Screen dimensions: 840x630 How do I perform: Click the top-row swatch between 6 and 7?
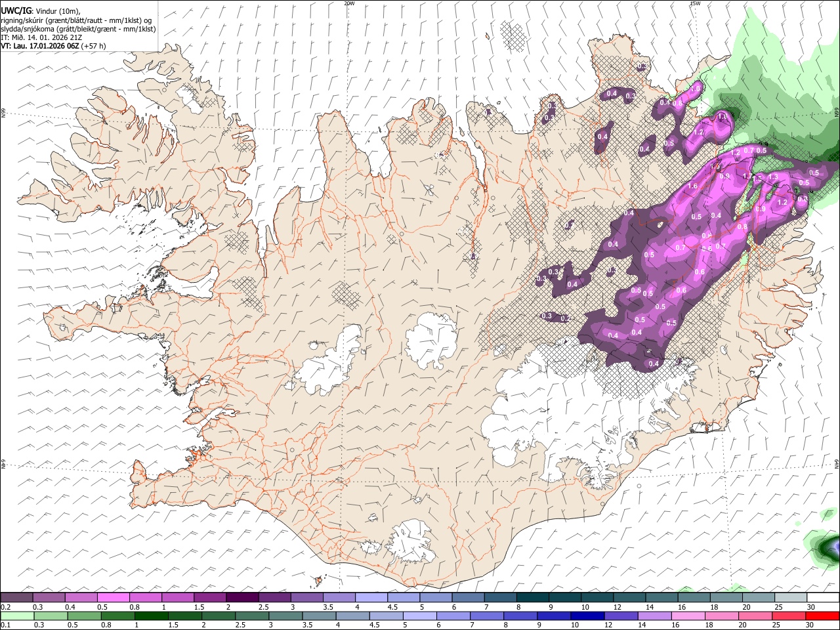tap(468, 597)
